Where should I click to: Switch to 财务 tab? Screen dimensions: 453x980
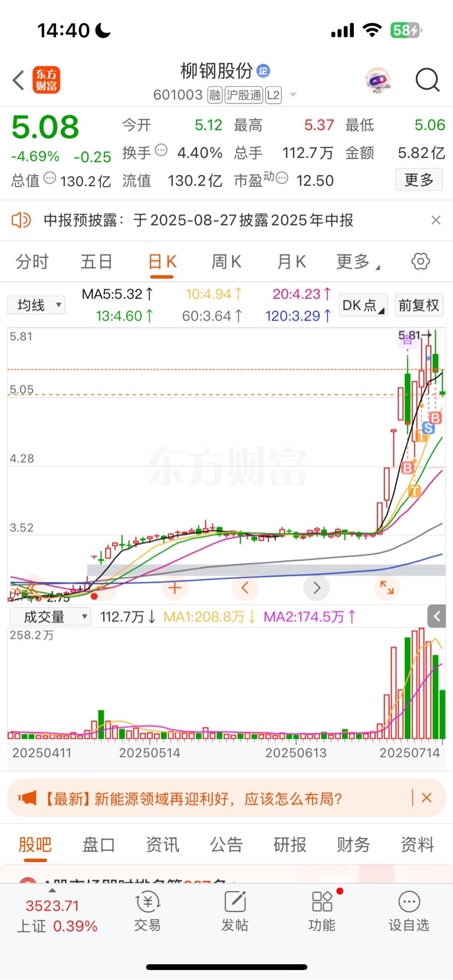(353, 845)
